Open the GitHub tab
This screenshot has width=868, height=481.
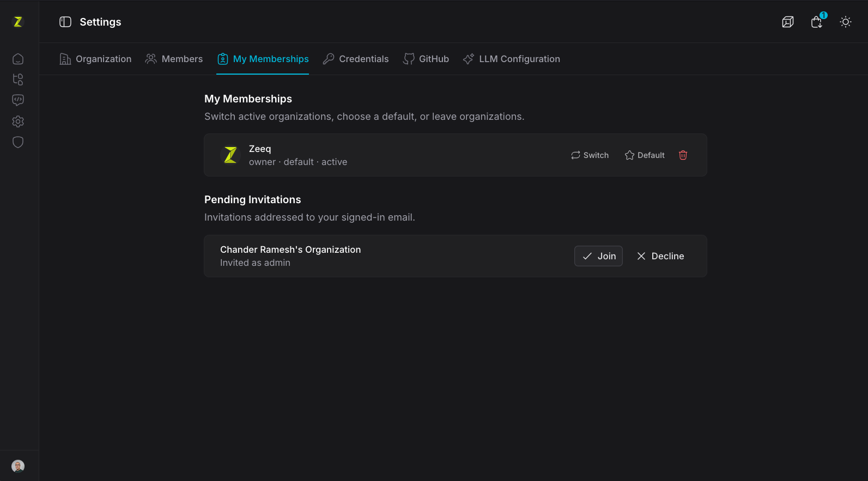coord(426,59)
